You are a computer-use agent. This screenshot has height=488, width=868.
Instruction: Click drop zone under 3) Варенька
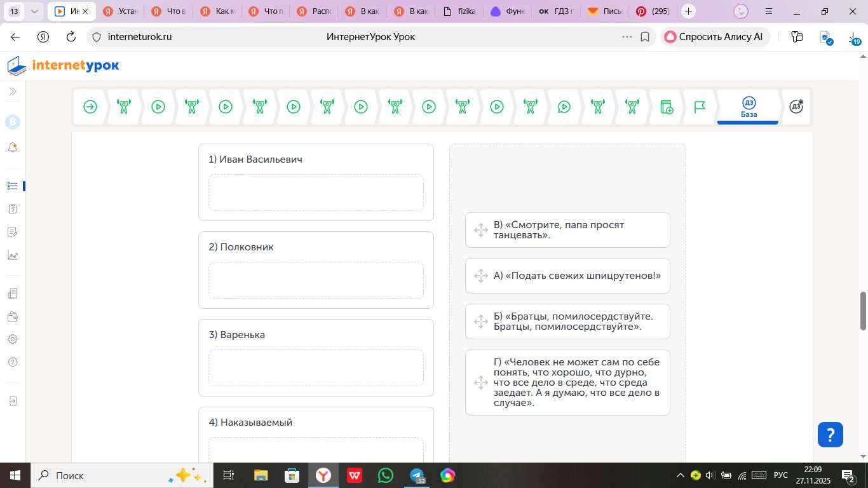316,368
